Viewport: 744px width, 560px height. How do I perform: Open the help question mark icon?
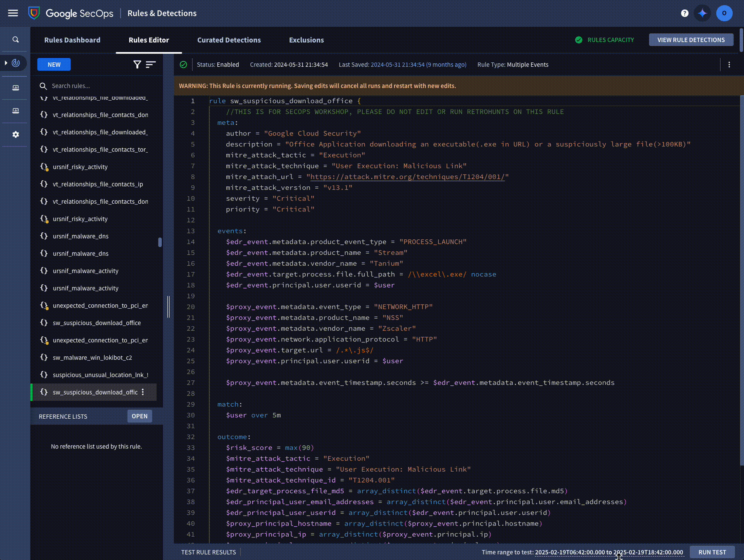684,13
